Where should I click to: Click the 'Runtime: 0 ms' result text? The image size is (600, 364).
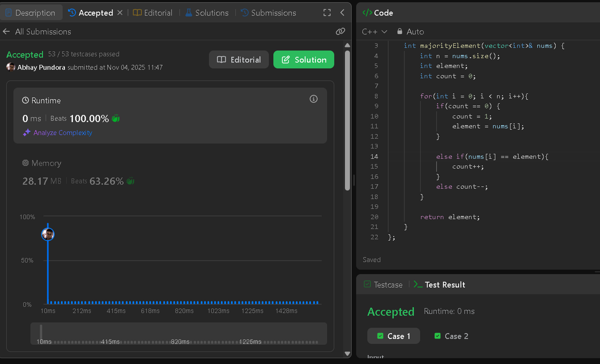pos(449,311)
